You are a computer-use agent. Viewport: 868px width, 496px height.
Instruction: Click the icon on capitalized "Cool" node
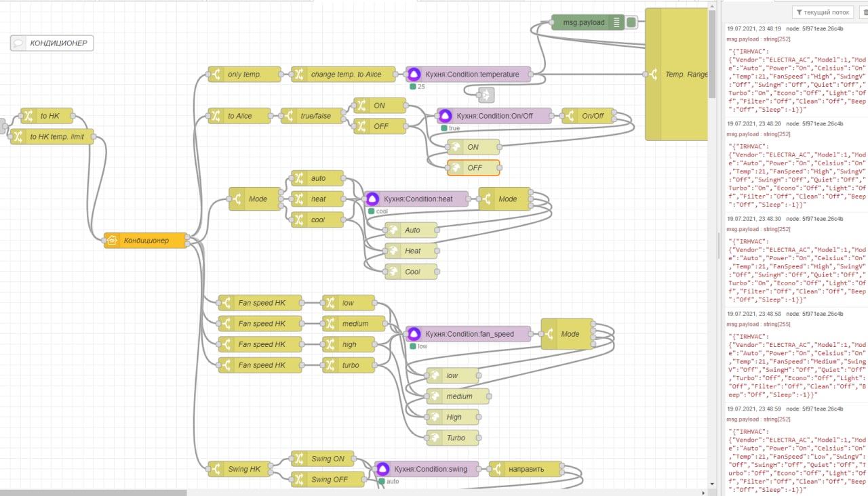(x=393, y=272)
